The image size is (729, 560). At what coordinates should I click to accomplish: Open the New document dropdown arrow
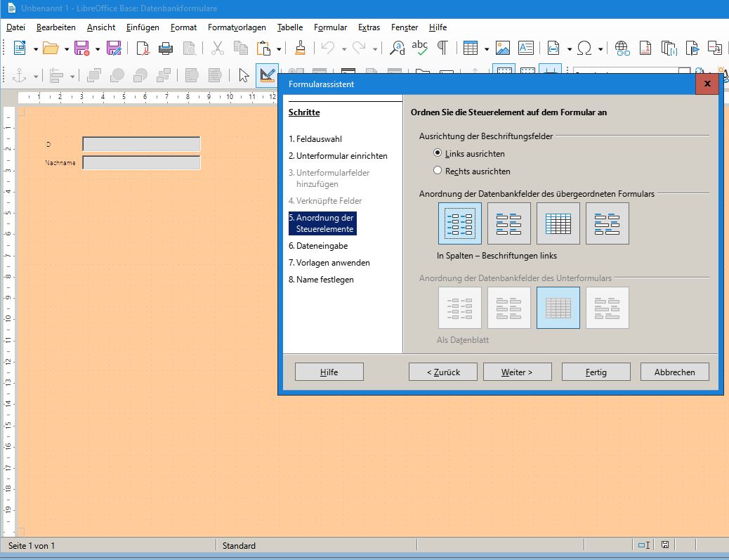coord(35,49)
